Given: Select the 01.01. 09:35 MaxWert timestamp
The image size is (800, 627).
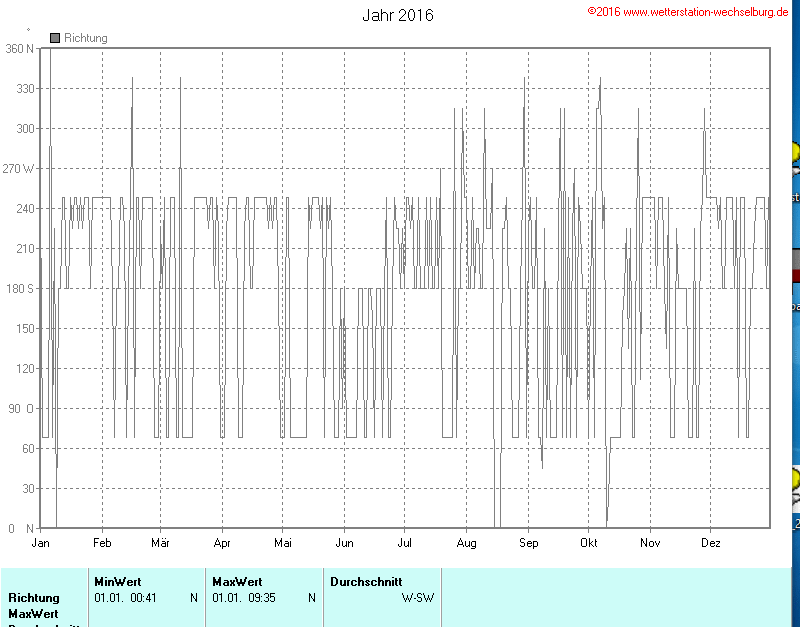Looking at the screenshot, I should coord(244,597).
